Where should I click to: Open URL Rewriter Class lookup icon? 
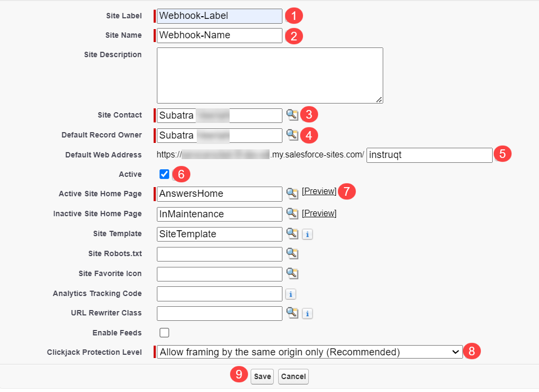[x=292, y=313]
